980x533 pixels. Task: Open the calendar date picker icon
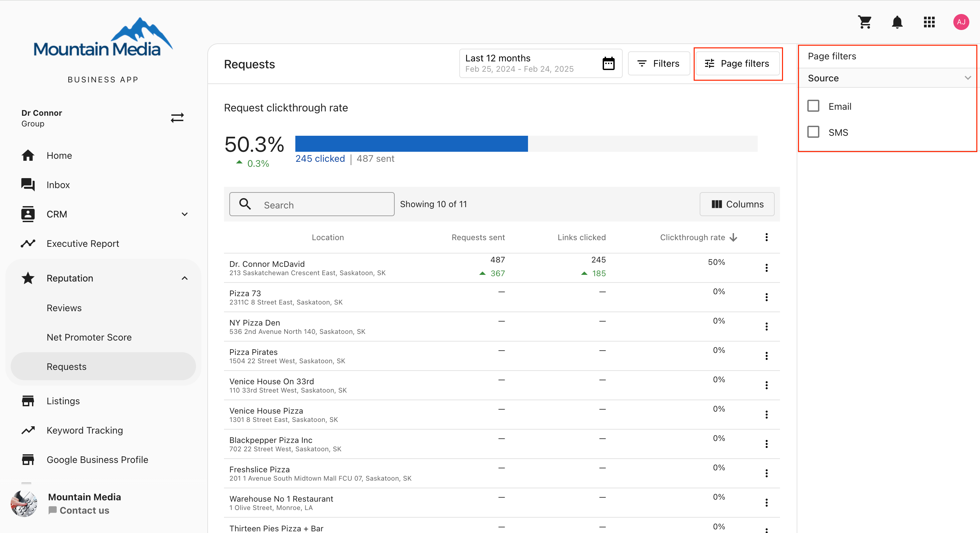coord(608,64)
